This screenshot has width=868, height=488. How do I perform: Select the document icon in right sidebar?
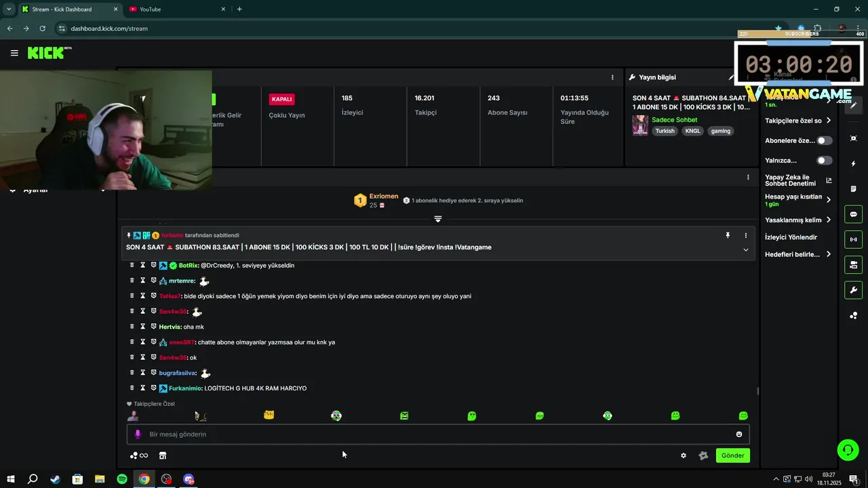tap(853, 188)
